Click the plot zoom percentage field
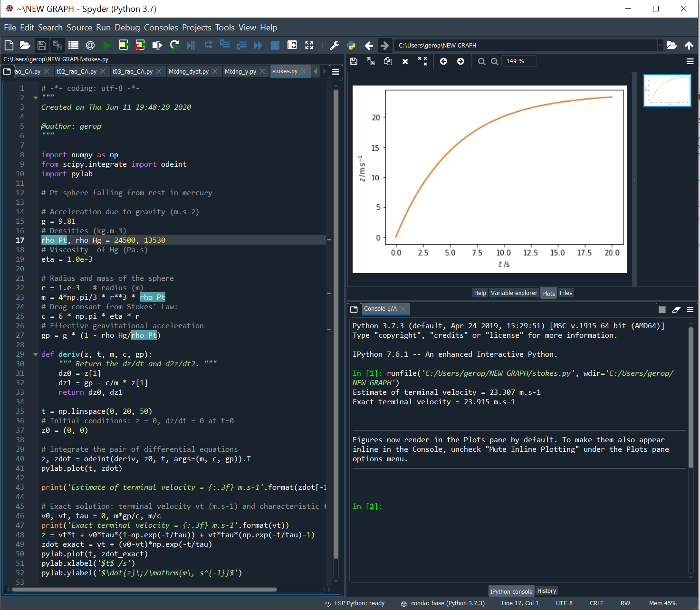Screen dimensions: 700x610 point(519,61)
